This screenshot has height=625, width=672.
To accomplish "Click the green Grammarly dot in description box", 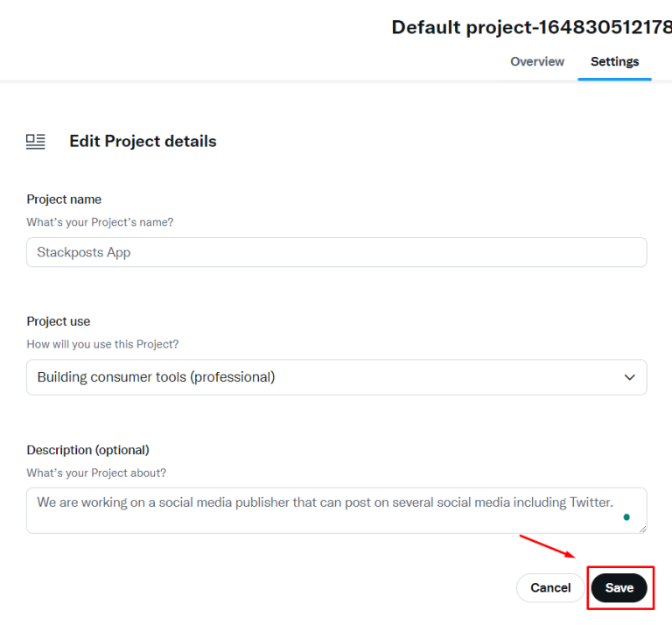I will click(626, 517).
